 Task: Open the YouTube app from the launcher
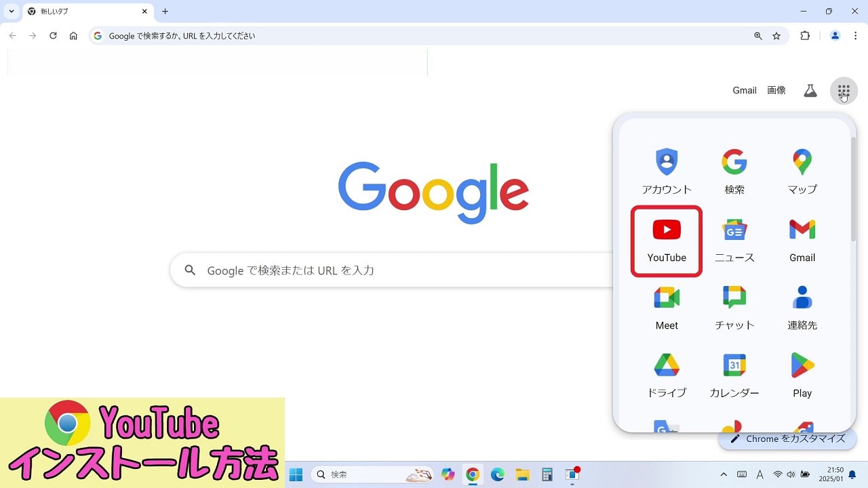667,241
